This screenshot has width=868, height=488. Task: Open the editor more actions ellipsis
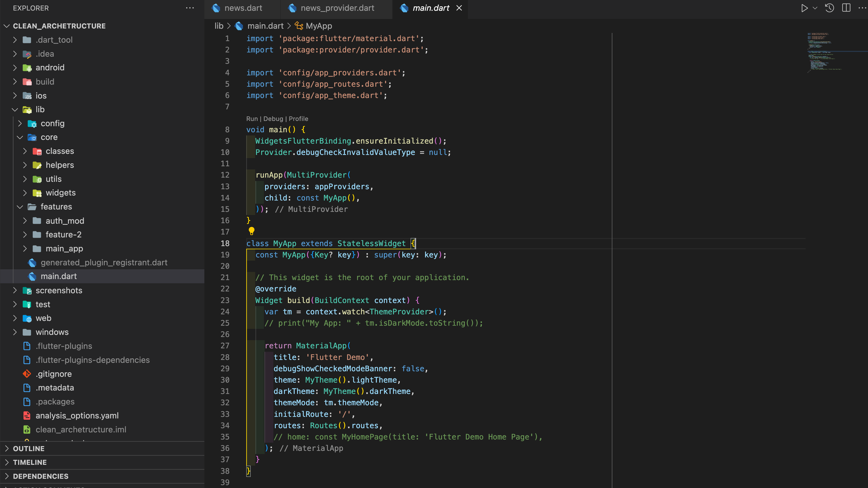point(862,8)
